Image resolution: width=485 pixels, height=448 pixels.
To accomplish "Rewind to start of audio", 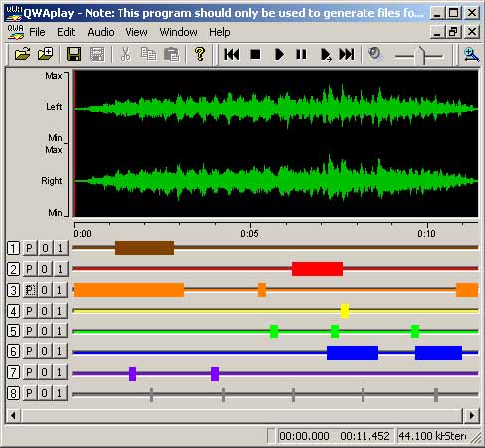I will (x=232, y=54).
